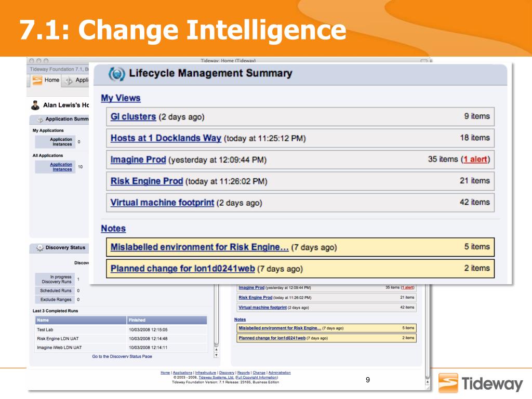Image resolution: width=532 pixels, height=399 pixels.
Task: Open Virtual machine footprint in background list
Action: pyautogui.click(x=262, y=308)
